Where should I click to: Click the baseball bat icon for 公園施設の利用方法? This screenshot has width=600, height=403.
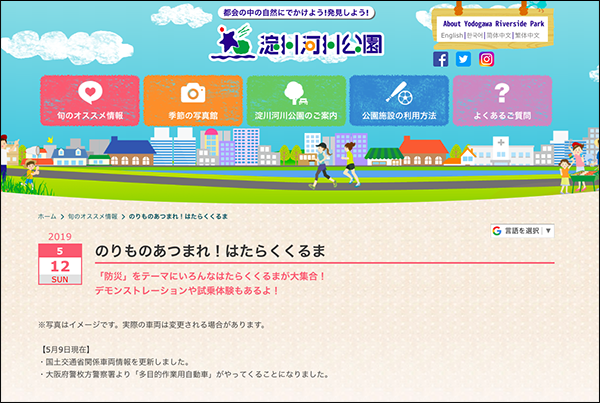(398, 94)
